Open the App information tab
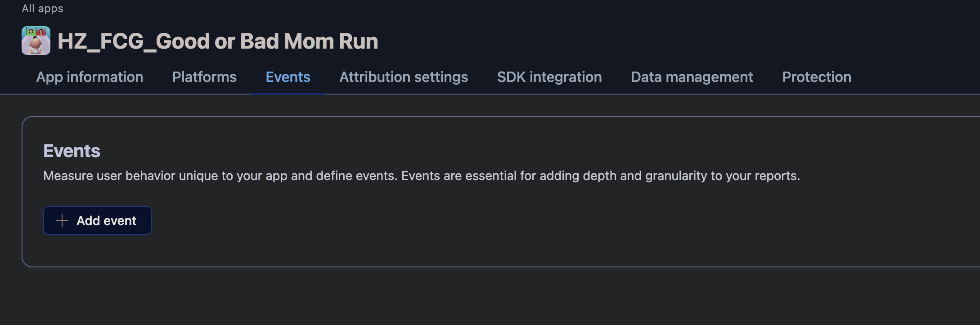 coord(90,77)
